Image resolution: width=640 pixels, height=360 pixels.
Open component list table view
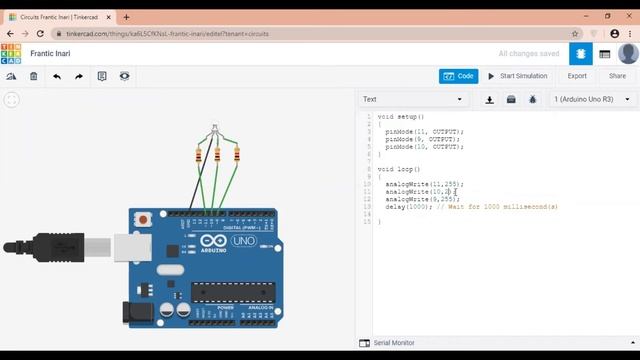point(604,54)
